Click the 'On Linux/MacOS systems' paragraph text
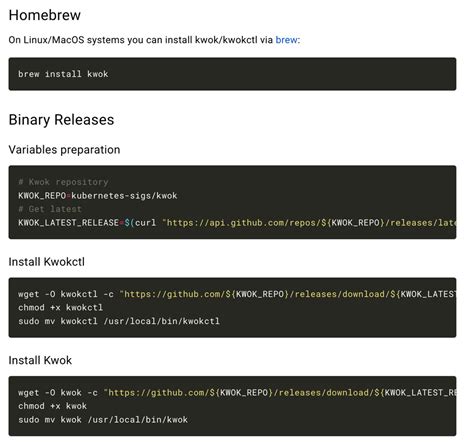Screen dimensions: 474x445 154,40
